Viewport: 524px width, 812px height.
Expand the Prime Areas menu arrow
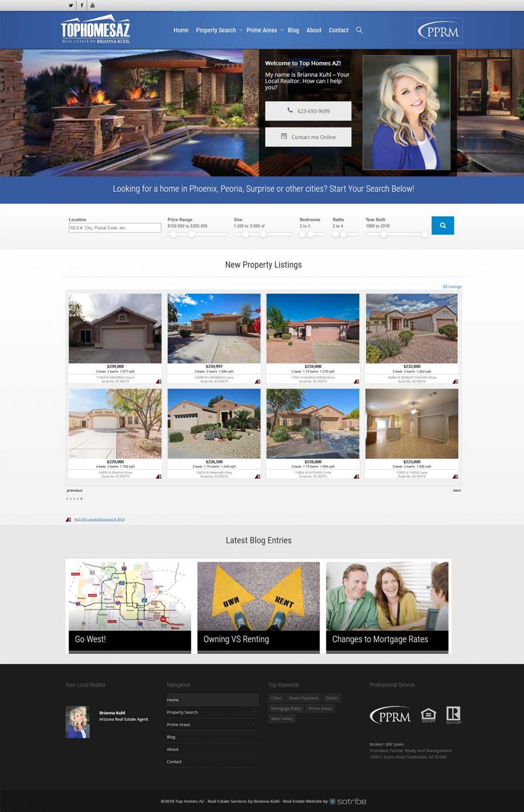click(x=282, y=30)
